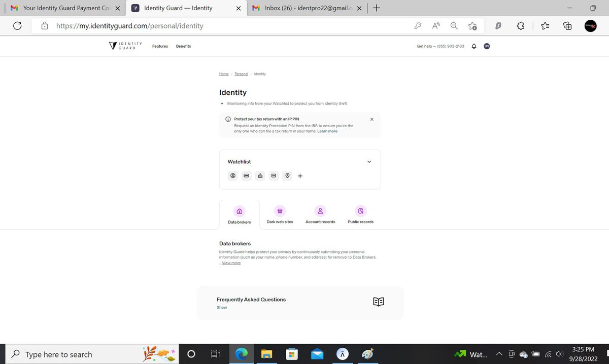This screenshot has width=609, height=364.
Task: Switch to the Public records tab
Action: coord(360,214)
